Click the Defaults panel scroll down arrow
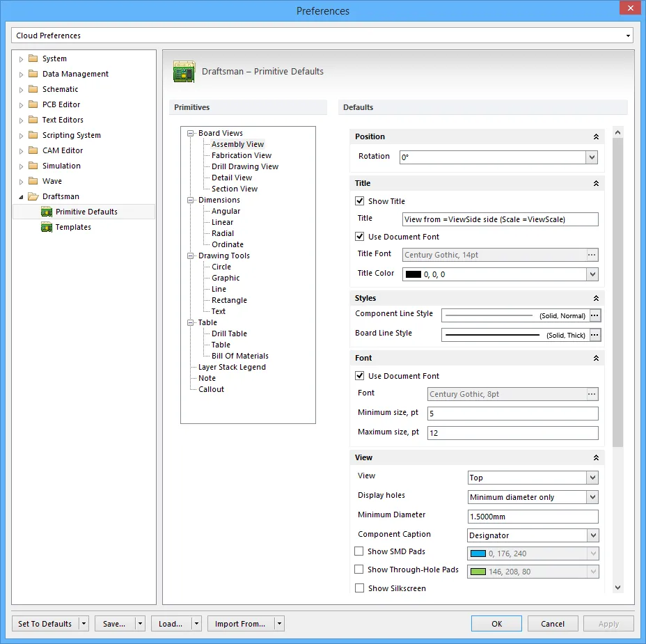The width and height of the screenshot is (646, 644). tap(617, 588)
